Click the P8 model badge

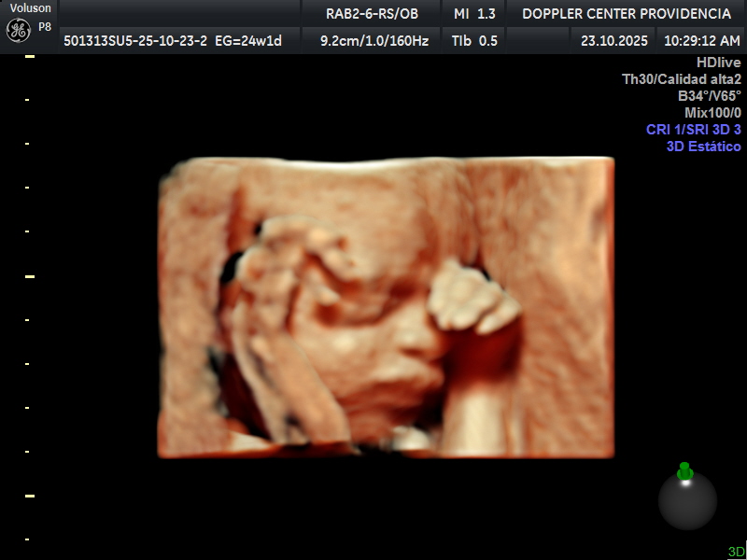45,27
